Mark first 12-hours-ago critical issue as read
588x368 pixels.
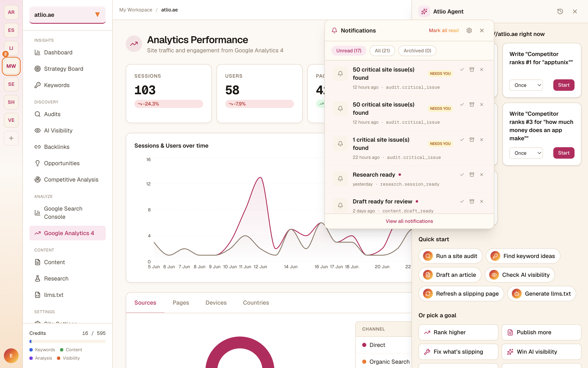click(462, 70)
